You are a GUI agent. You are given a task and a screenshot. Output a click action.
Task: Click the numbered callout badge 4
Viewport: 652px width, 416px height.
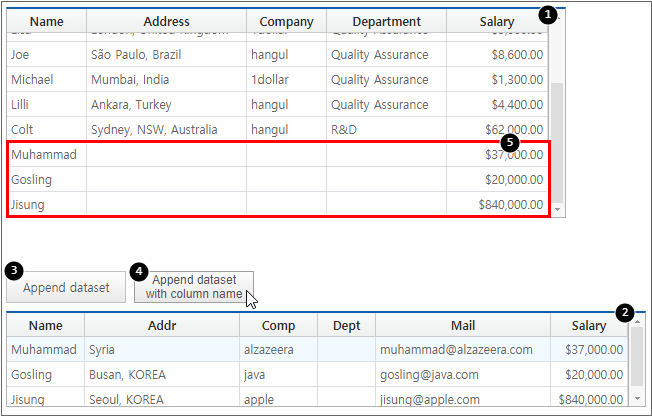(140, 271)
